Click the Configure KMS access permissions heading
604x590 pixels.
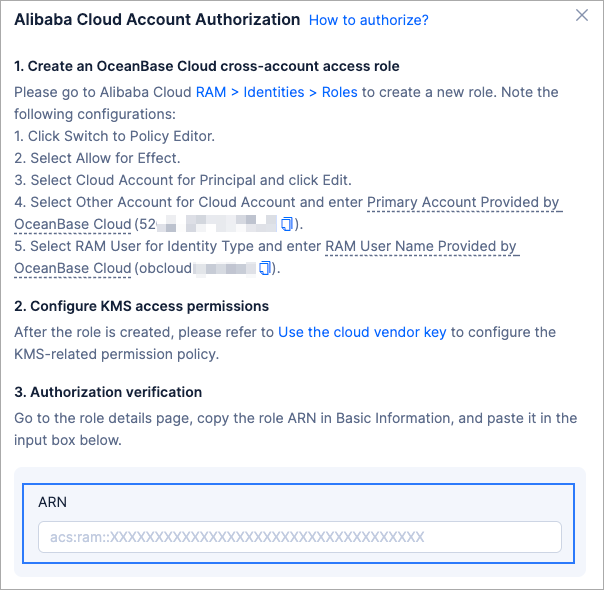(141, 306)
